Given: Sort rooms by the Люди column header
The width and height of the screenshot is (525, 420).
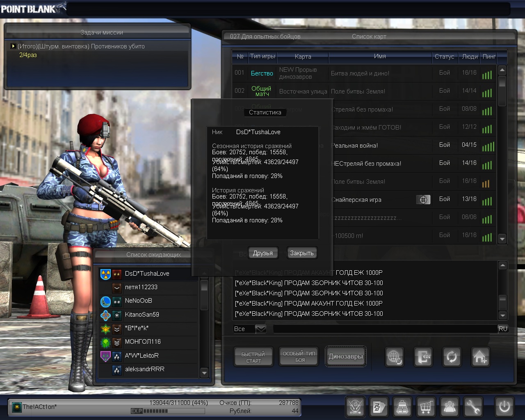Looking at the screenshot, I should 470,57.
